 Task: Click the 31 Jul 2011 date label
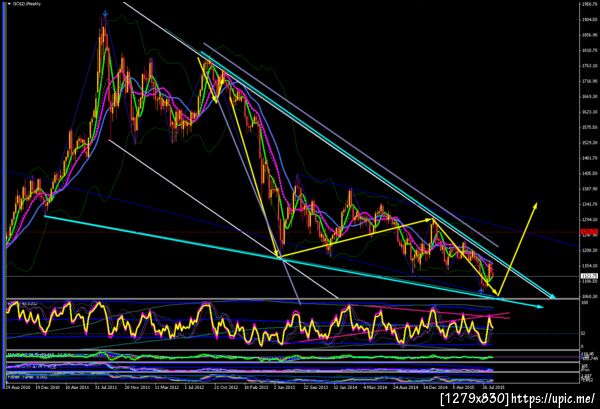[x=108, y=387]
